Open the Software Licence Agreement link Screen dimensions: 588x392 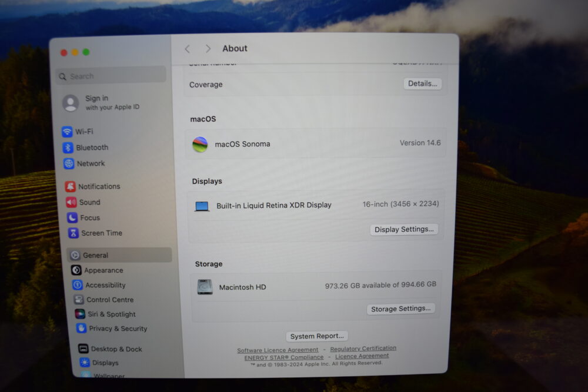point(278,350)
